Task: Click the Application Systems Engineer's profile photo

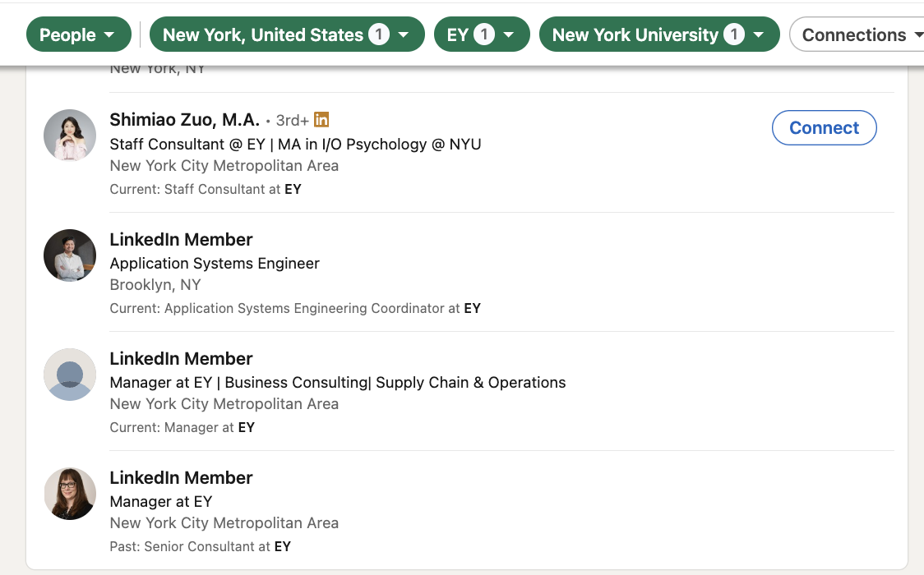Action: [70, 255]
